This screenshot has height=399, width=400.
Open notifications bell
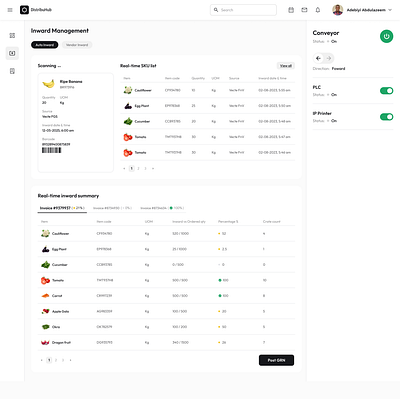[318, 10]
